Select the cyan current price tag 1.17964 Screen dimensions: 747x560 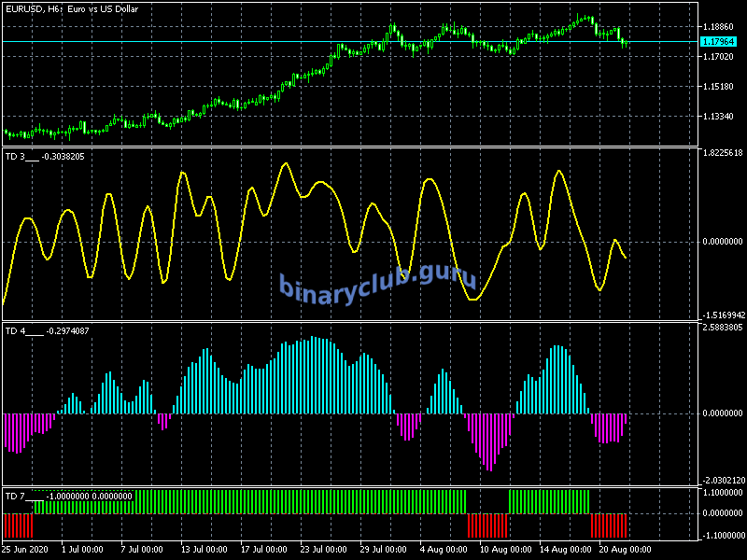pos(719,41)
